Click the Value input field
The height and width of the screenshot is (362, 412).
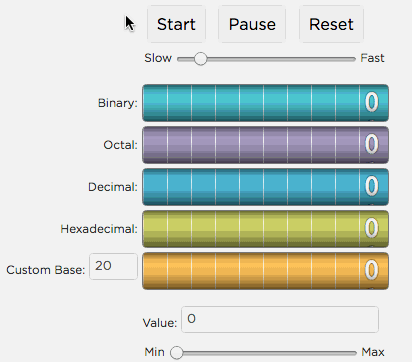pyautogui.click(x=280, y=319)
